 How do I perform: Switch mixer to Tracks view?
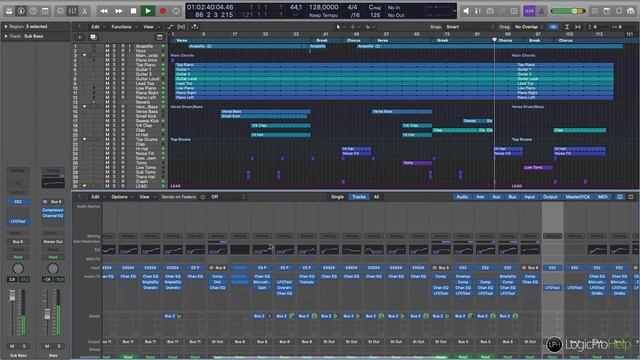click(359, 197)
